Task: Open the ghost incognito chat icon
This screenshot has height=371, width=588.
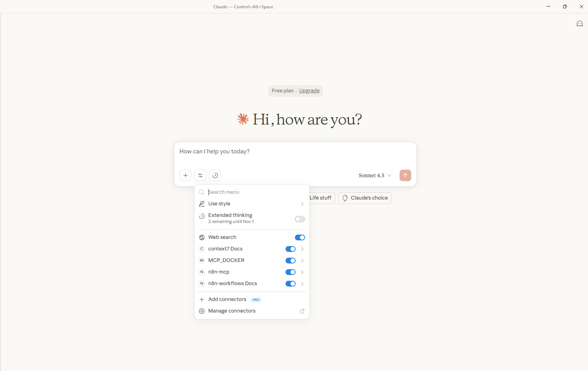Action: (x=580, y=24)
